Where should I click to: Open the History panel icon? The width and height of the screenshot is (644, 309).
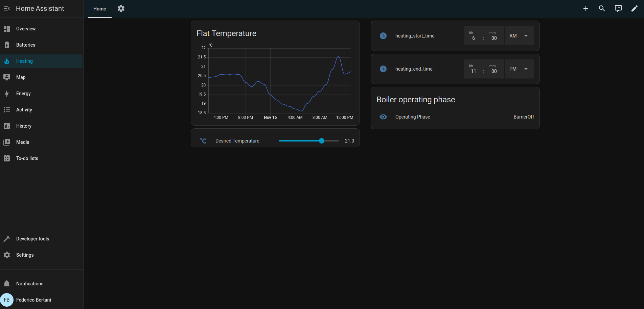point(7,126)
